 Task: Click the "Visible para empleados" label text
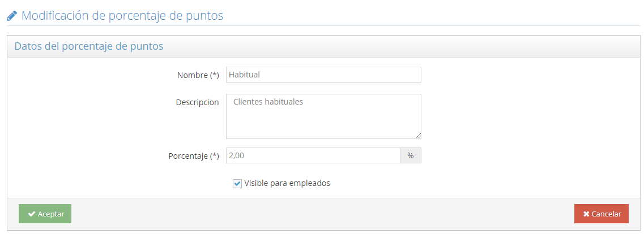tap(287, 183)
